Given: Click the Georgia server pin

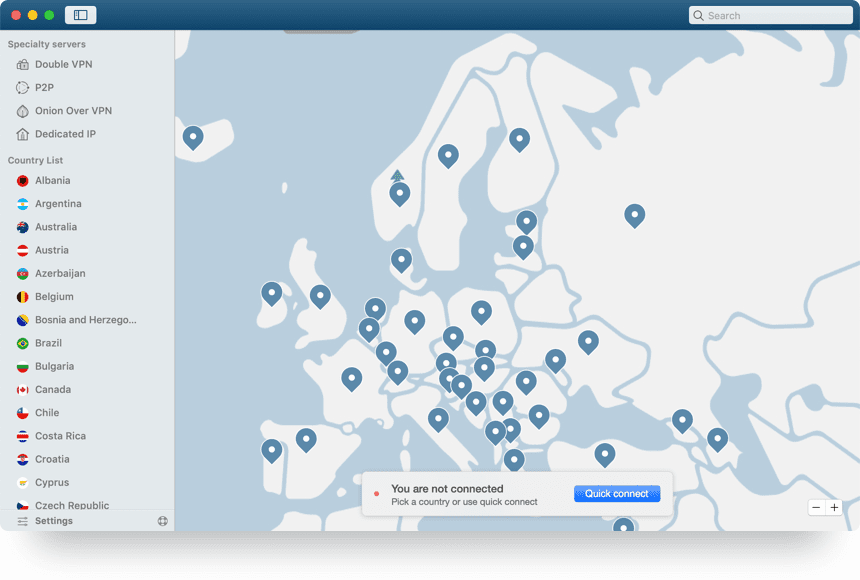Looking at the screenshot, I should click(682, 421).
